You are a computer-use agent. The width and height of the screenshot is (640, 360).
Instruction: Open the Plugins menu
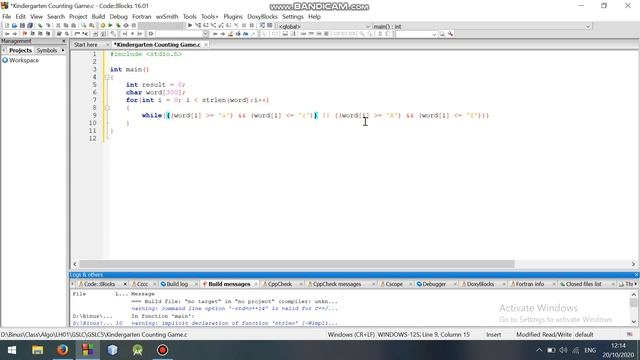point(233,17)
